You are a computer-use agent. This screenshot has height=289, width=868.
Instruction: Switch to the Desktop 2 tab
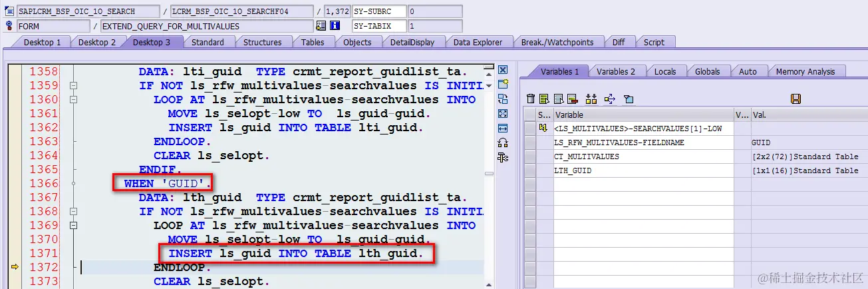97,42
